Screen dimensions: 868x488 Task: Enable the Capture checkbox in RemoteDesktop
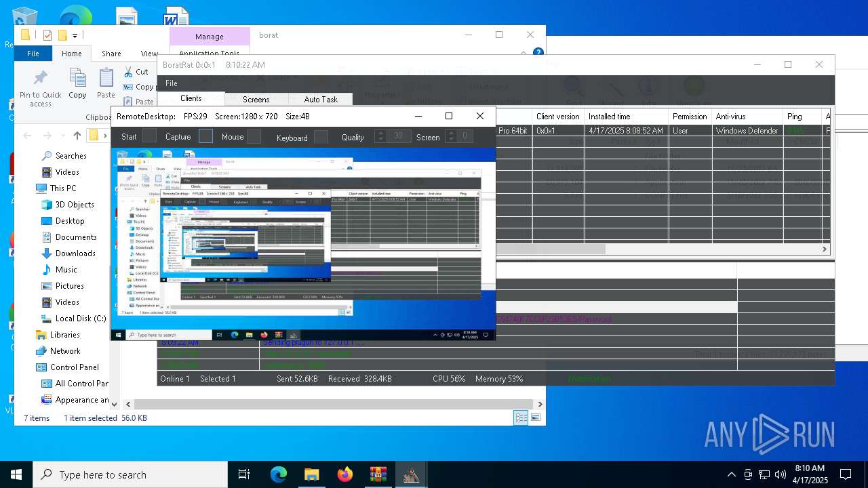205,136
